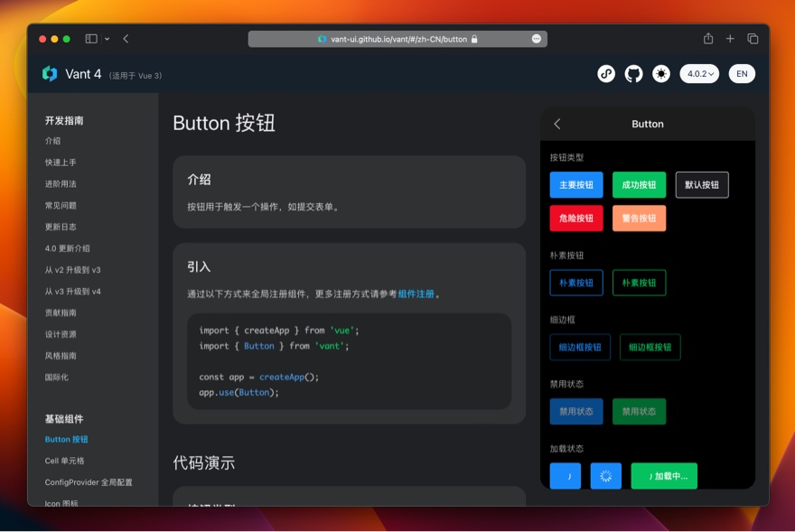The width and height of the screenshot is (795, 532).
Task: Open the GitHub repository icon
Action: click(633, 74)
